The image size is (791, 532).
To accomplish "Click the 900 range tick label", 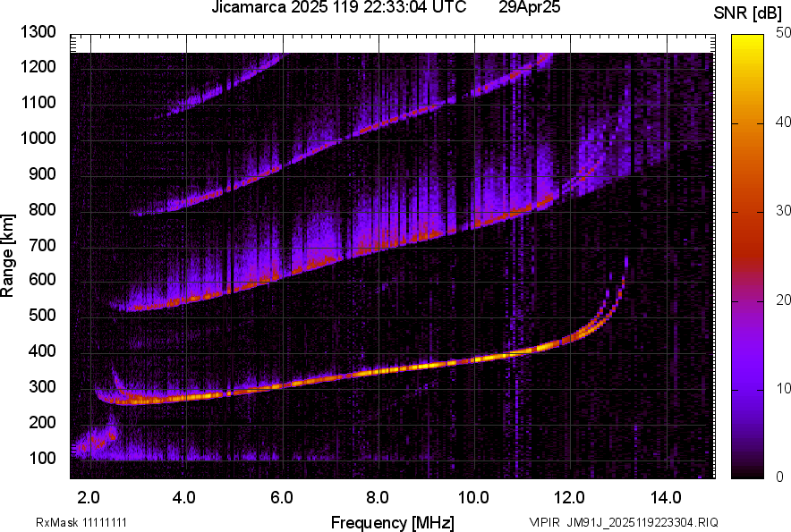I will click(x=42, y=173).
